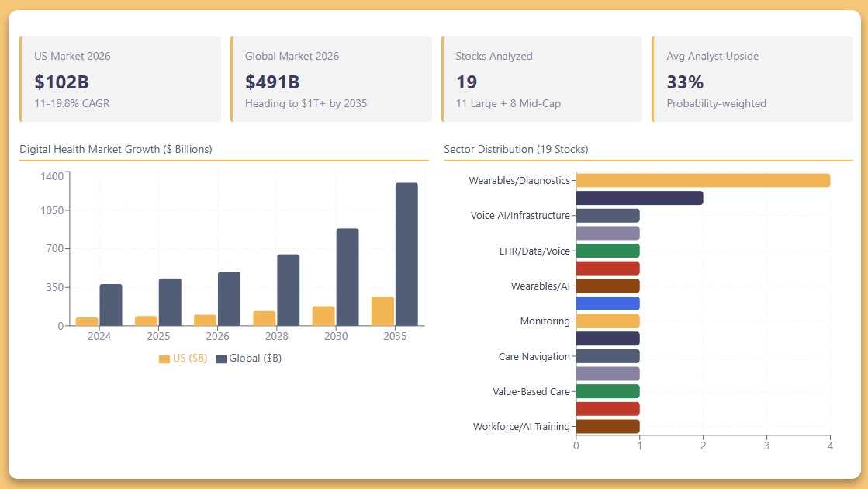The image size is (868, 489).
Task: Click the 1050 y-axis label
Action: tap(52, 210)
